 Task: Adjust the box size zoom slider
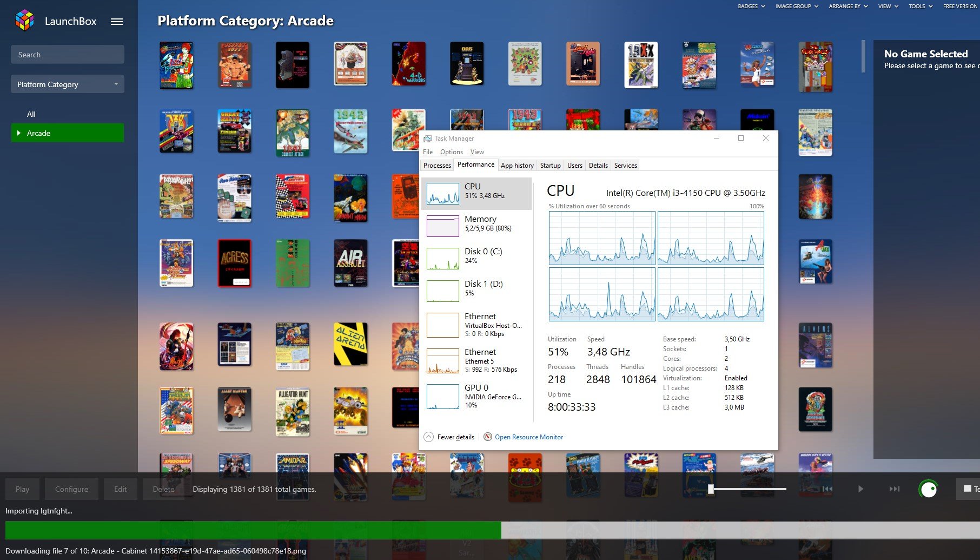tap(711, 489)
